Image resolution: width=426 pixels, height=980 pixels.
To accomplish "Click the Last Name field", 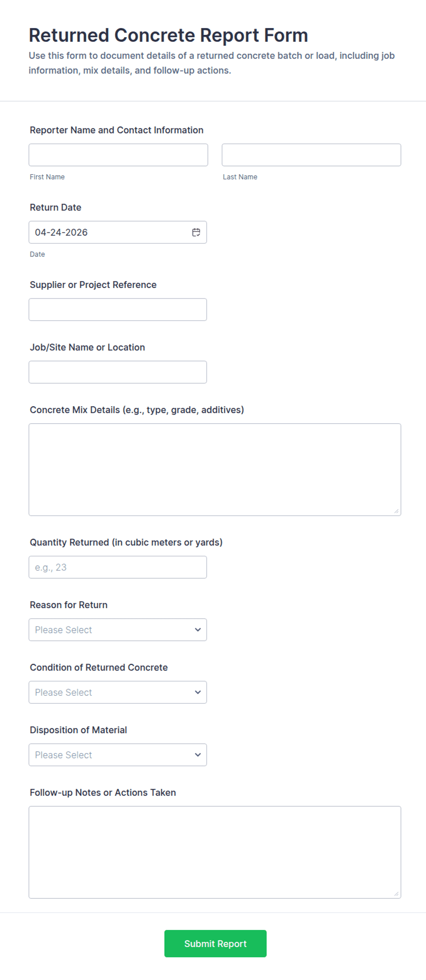I will point(311,155).
